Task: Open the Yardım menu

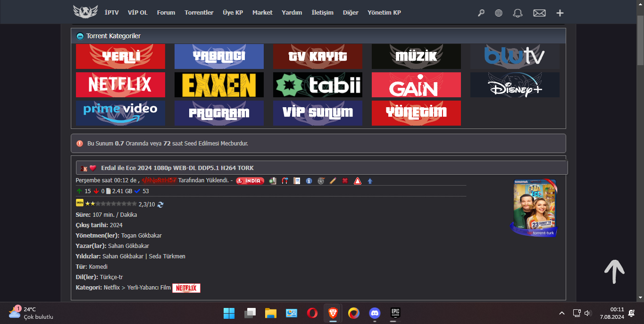Action: [292, 13]
